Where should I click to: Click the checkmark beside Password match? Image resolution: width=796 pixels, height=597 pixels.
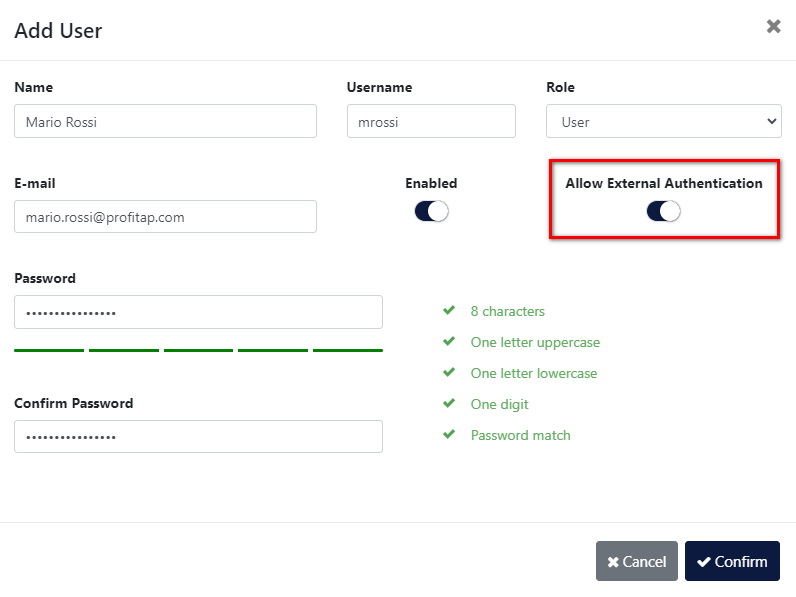pyautogui.click(x=449, y=435)
